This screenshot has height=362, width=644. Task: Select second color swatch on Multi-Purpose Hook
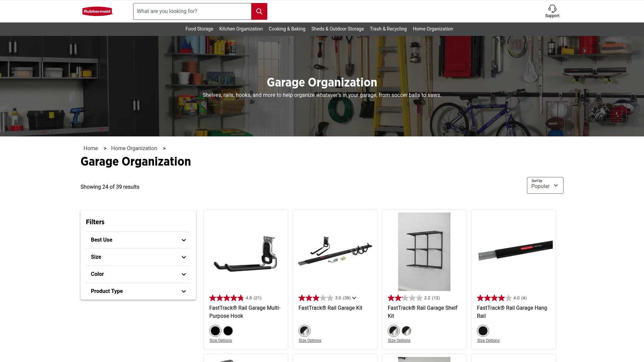[228, 331]
